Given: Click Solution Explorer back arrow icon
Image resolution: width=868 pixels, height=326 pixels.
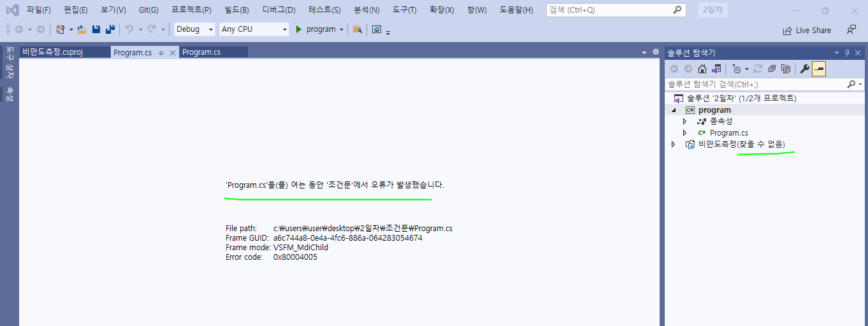Looking at the screenshot, I should 674,69.
